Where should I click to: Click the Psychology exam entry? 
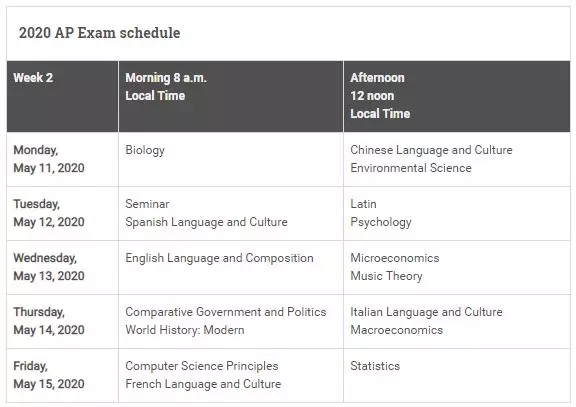pos(381,222)
